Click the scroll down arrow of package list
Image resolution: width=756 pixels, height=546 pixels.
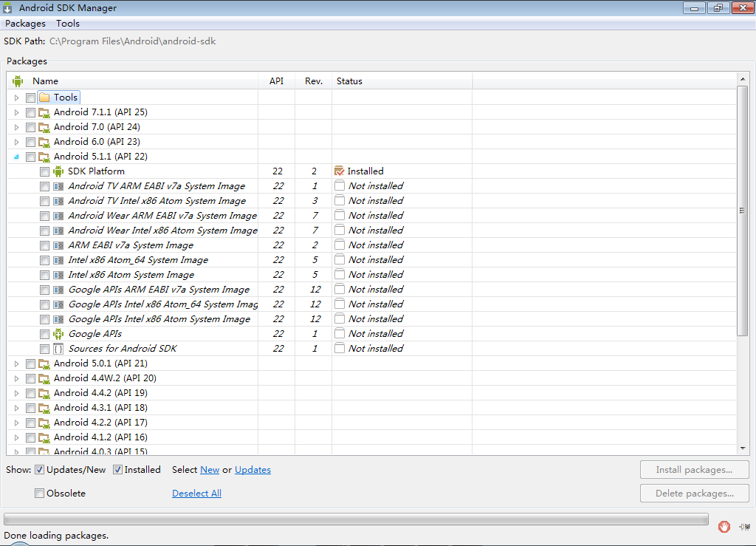[x=743, y=448]
